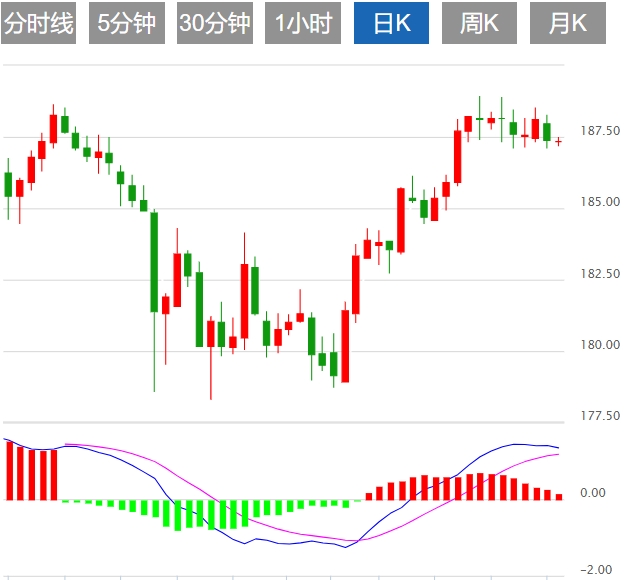
Task: Show the 周K weekly chart
Action: coord(479,24)
